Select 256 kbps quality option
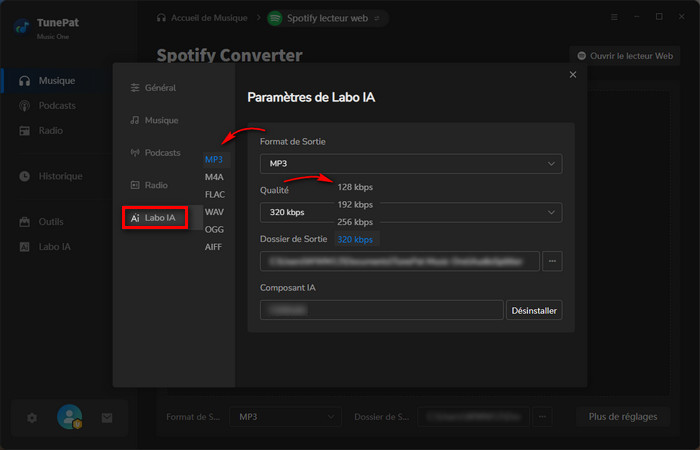 [355, 222]
